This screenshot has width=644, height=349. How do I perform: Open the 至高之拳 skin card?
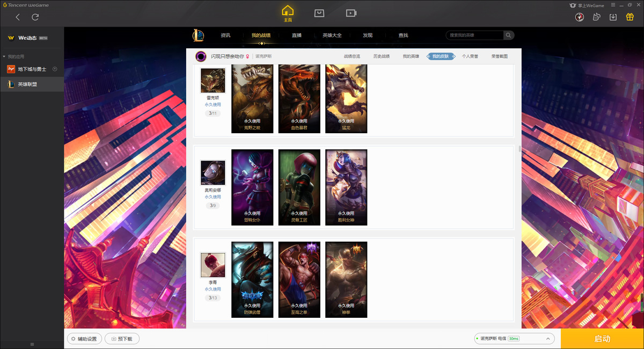[299, 280]
